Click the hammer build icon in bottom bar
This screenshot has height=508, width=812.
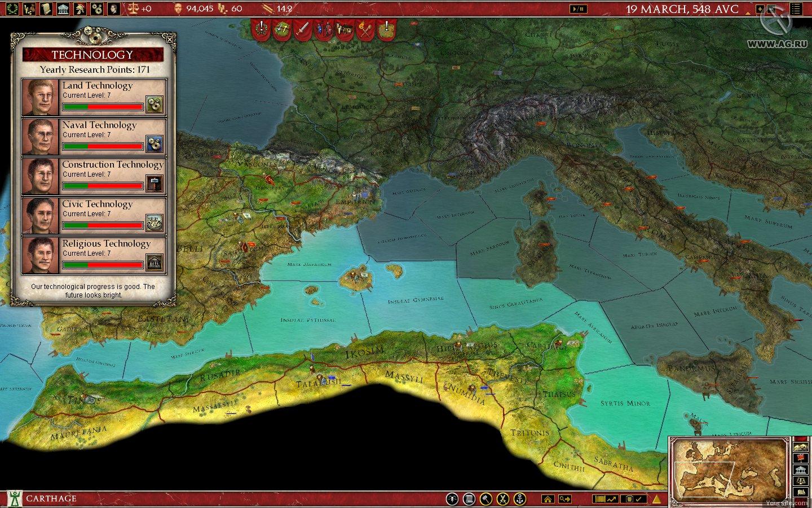pos(486,499)
